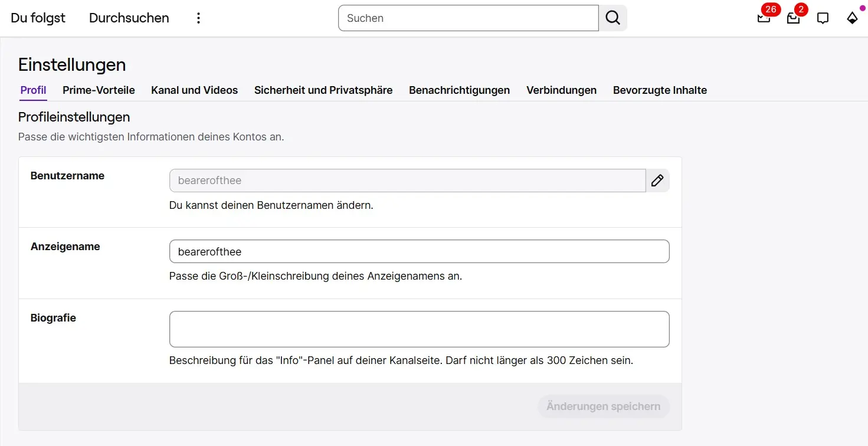868x446 pixels.
Task: Switch to Sicherheit und Privatsphäre settings
Action: pyautogui.click(x=323, y=90)
